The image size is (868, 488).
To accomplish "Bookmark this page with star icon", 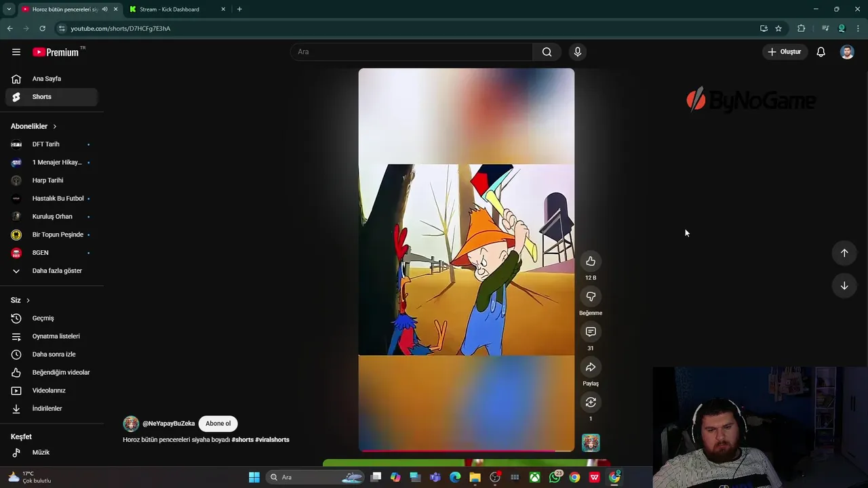I will click(x=778, y=28).
